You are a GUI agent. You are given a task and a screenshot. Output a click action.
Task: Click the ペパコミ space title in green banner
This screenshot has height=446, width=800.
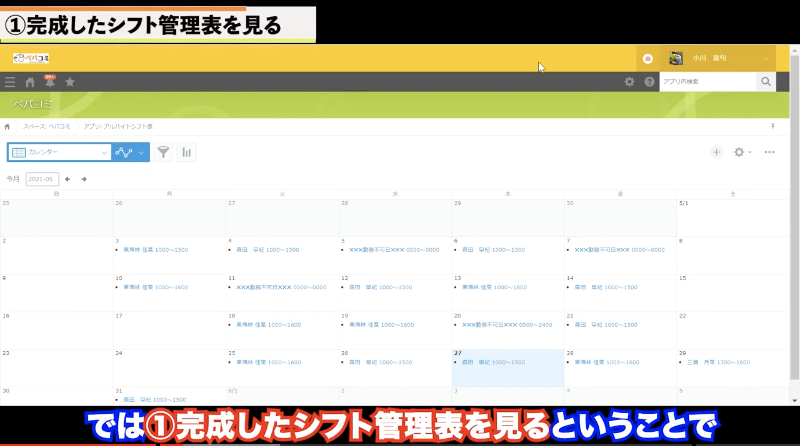click(33, 104)
